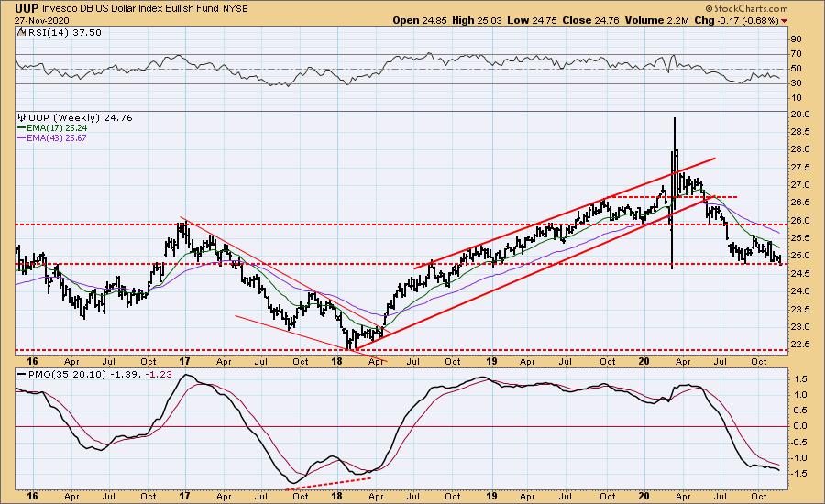The image size is (825, 504).
Task: Click the Chg -0.17 (-0.68%) value
Action: point(736,20)
